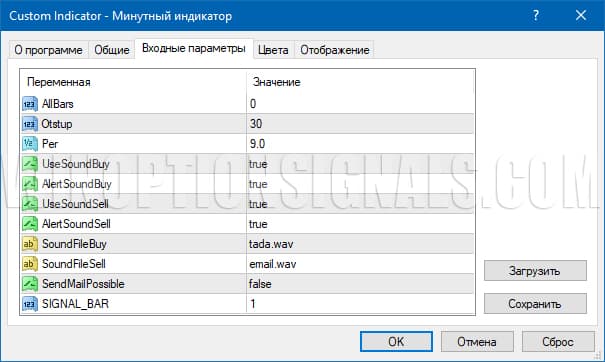The height and width of the screenshot is (362, 605).
Task: Click the string icon beside SoundFileBuy
Action: coord(30,244)
